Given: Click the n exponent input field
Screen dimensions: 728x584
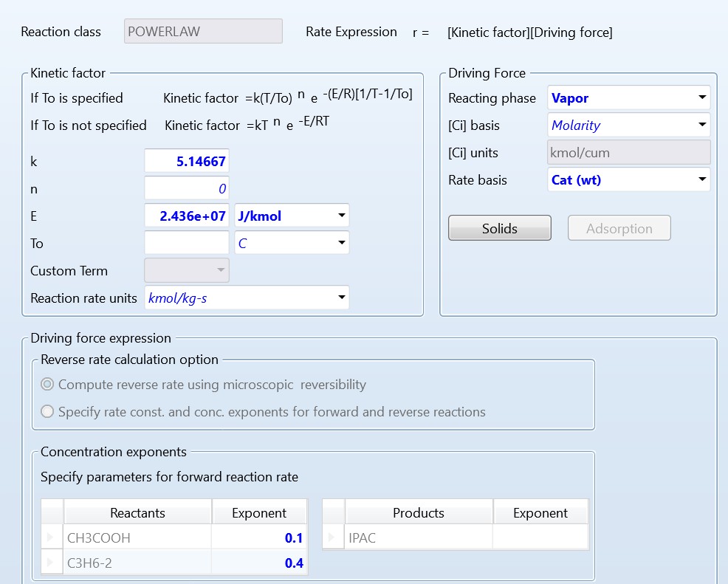Looking at the screenshot, I should pos(187,189).
